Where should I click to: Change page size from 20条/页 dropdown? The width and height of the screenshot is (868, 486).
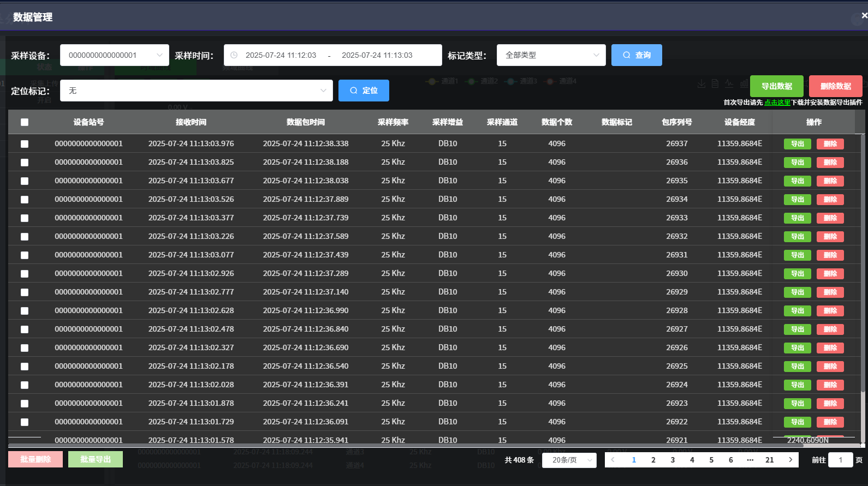[x=569, y=460]
